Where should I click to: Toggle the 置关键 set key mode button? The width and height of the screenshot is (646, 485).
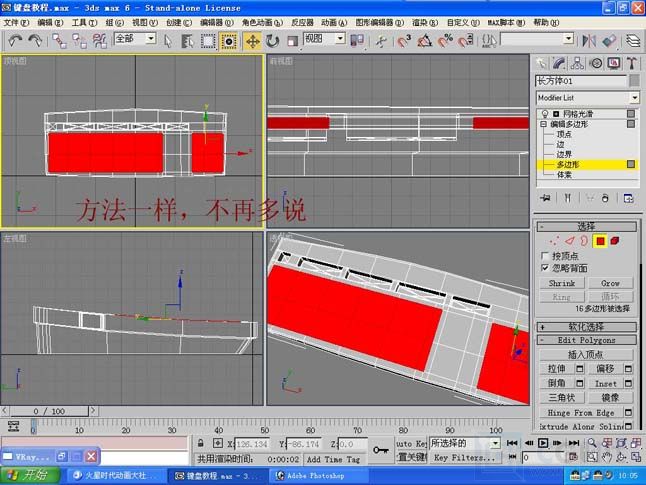(411, 457)
